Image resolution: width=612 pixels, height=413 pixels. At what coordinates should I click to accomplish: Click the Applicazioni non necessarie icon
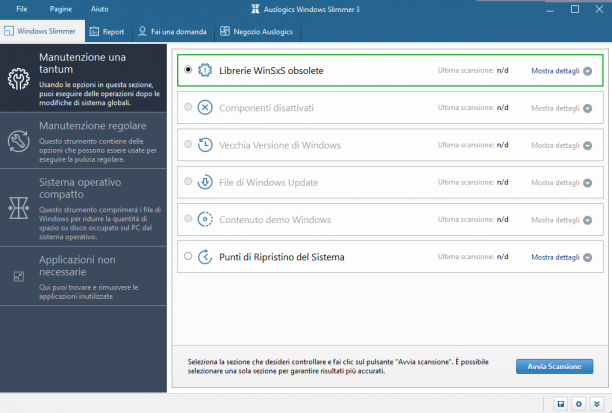tap(19, 277)
